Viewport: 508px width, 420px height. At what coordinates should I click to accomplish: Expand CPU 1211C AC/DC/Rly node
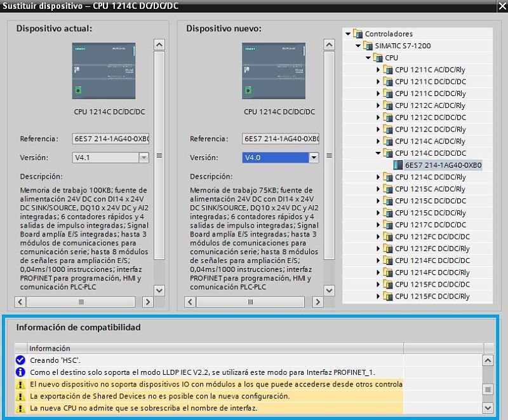tap(378, 70)
